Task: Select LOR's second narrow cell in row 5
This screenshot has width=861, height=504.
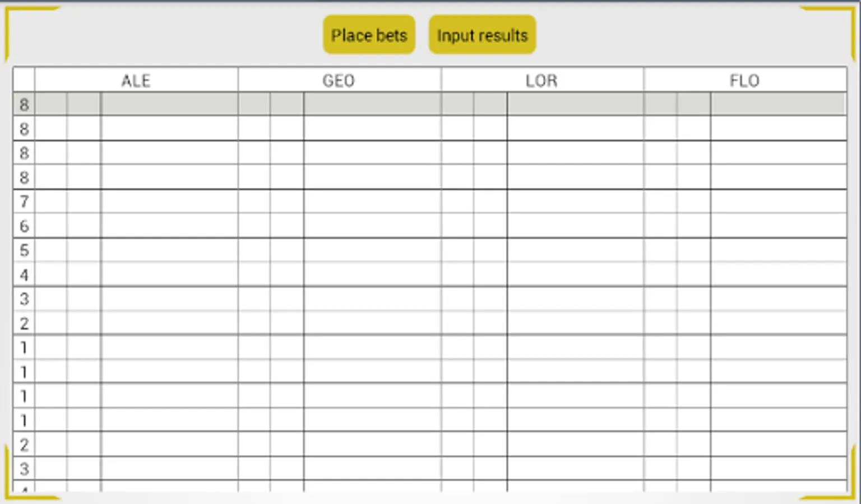Action: 490,250
